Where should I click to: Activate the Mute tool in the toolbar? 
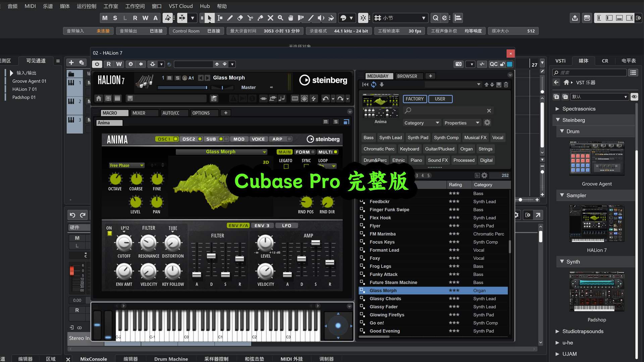[270, 18]
